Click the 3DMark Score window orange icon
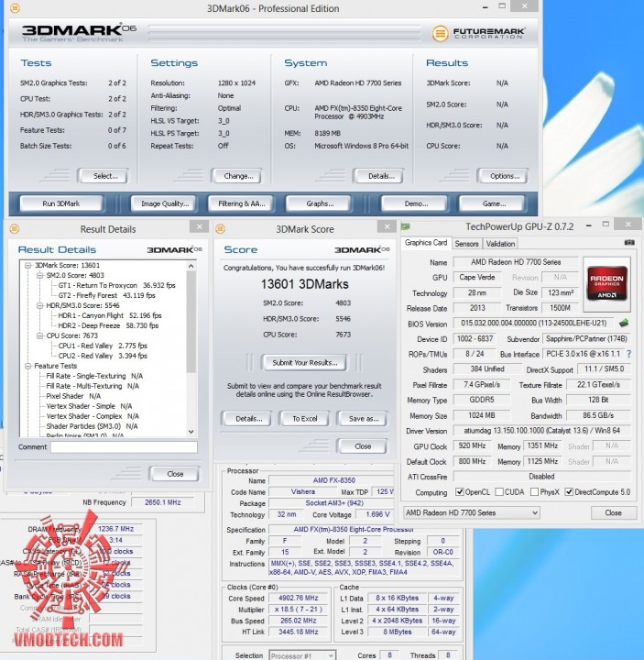644x660 pixels. (x=221, y=228)
